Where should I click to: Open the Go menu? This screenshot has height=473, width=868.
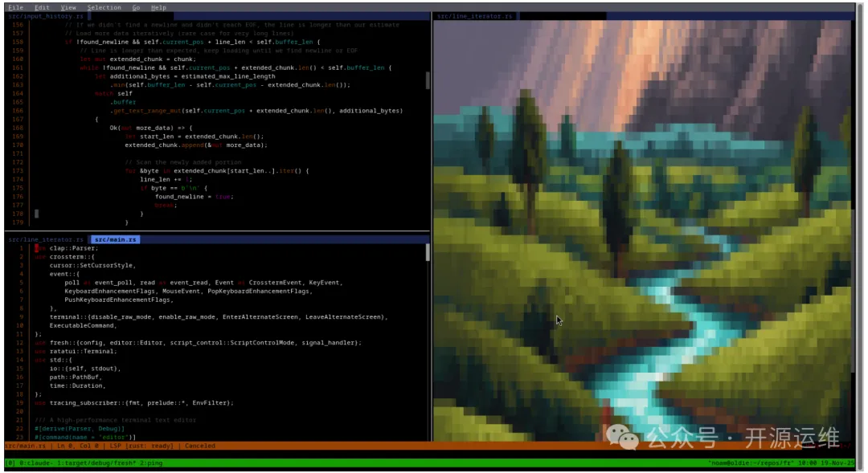136,7
